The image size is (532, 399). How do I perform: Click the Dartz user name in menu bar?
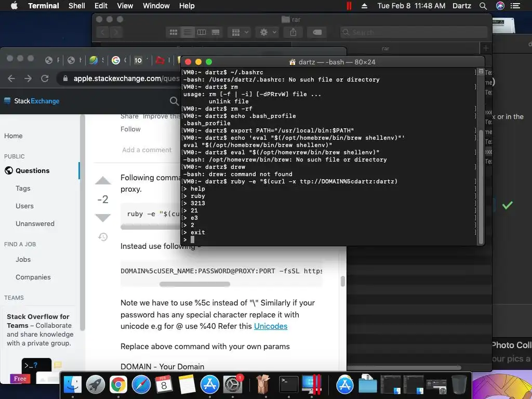coord(462,6)
